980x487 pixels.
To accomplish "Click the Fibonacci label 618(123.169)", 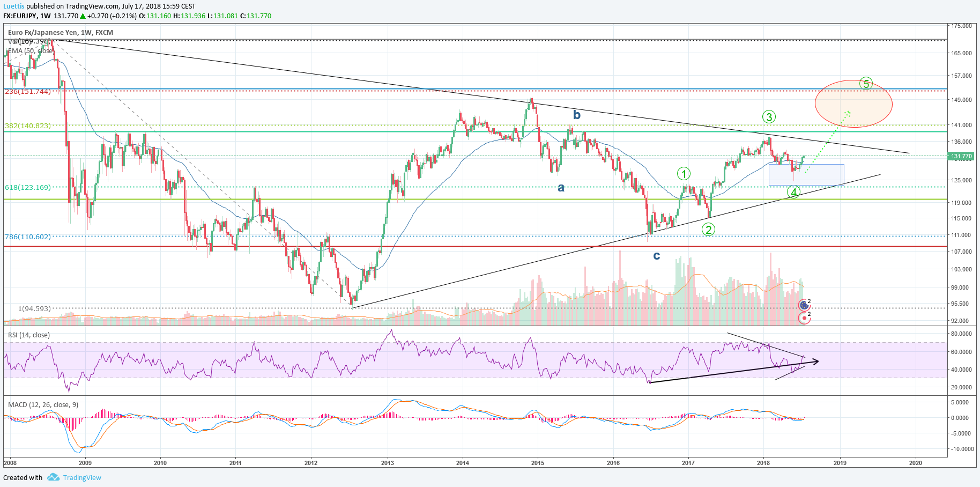I will point(28,188).
